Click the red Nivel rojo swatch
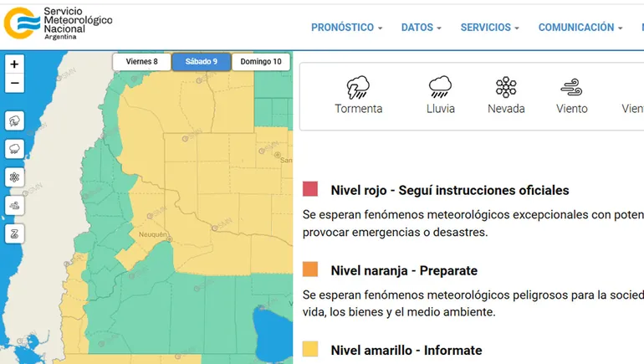 tap(310, 189)
